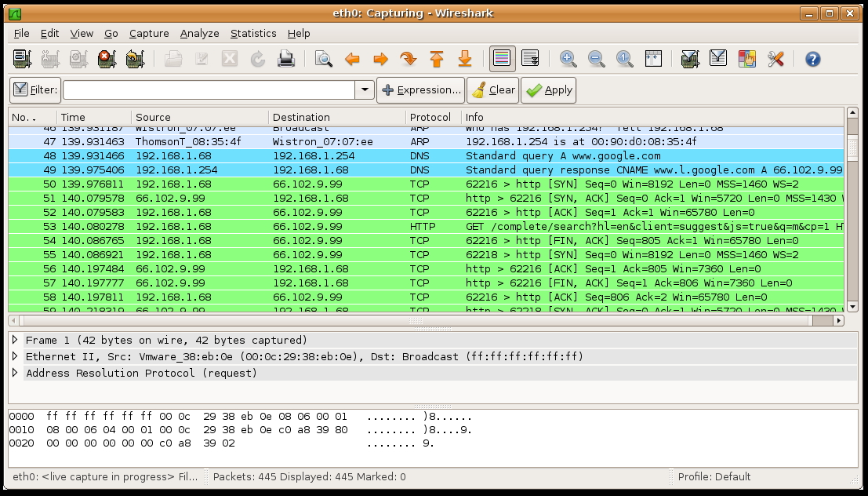Click hex dump line 0010
The image size is (868, 496).
[x=240, y=430]
